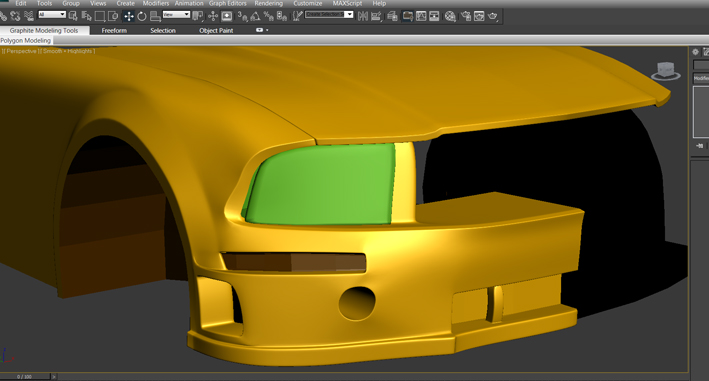Open the Material Editor
Image resolution: width=709 pixels, height=381 pixels.
click(450, 16)
